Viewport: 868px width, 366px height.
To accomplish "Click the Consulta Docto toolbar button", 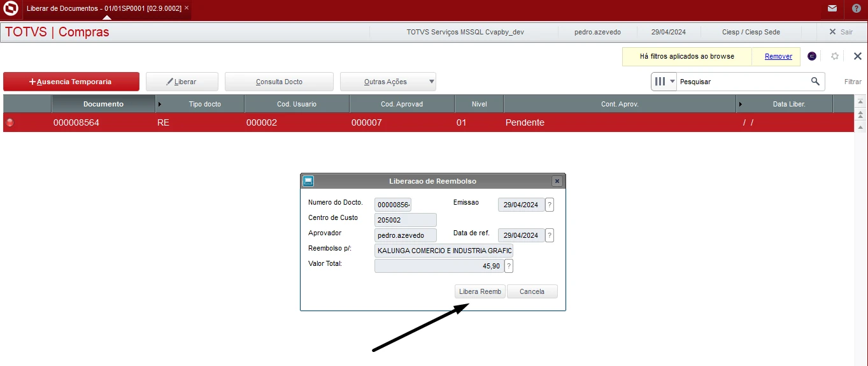I will tap(279, 82).
